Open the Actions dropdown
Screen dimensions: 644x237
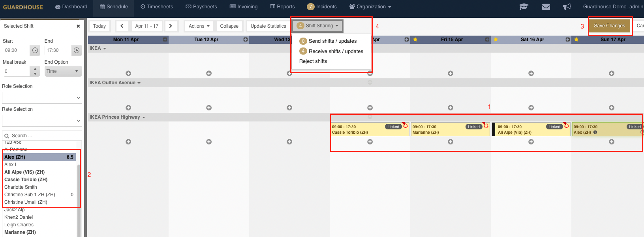click(x=199, y=26)
